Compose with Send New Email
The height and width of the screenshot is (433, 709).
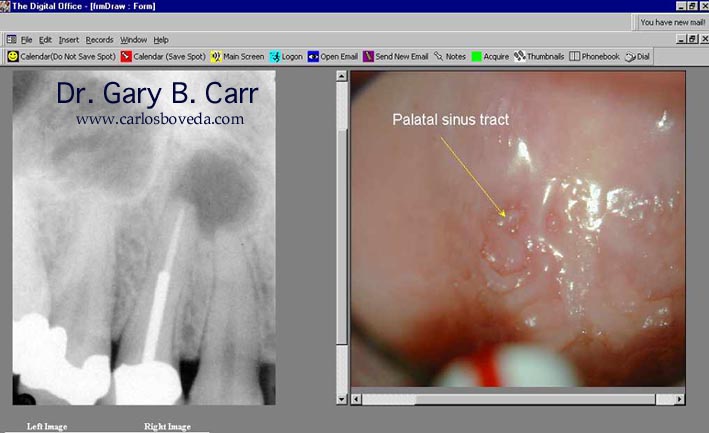click(396, 57)
